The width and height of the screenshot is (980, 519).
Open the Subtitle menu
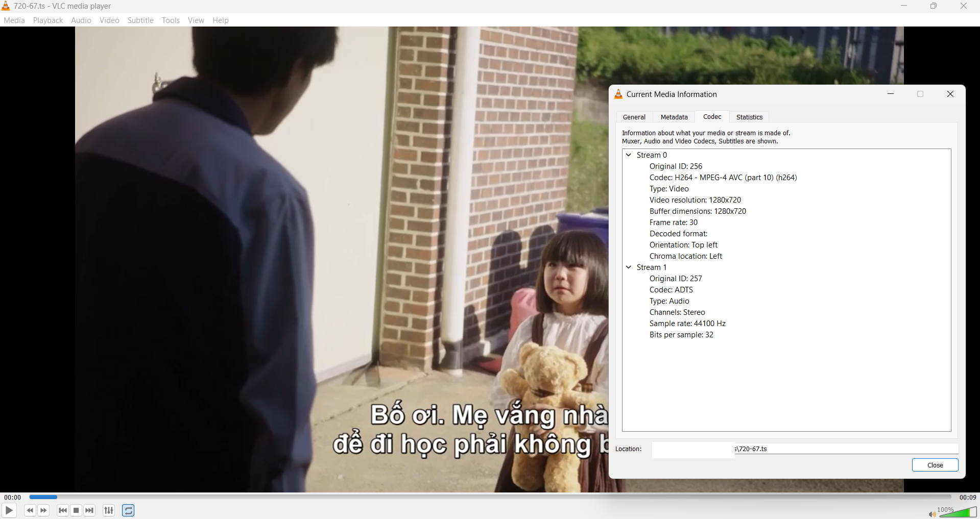click(x=140, y=20)
